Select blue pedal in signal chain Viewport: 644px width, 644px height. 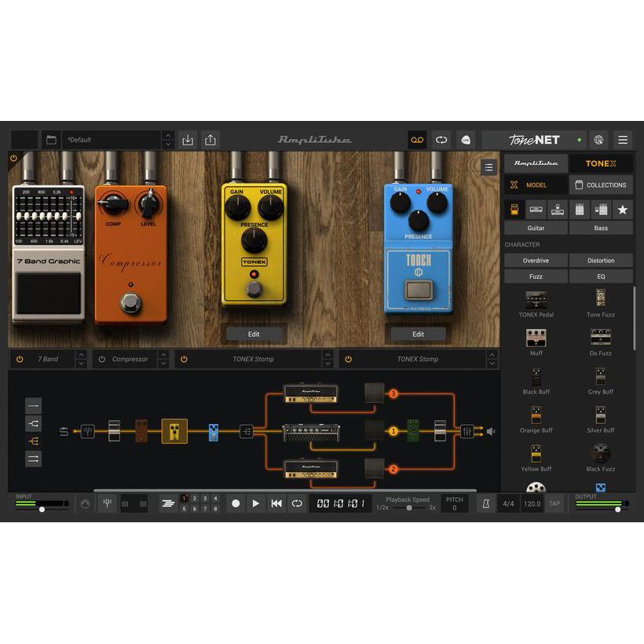tap(214, 432)
